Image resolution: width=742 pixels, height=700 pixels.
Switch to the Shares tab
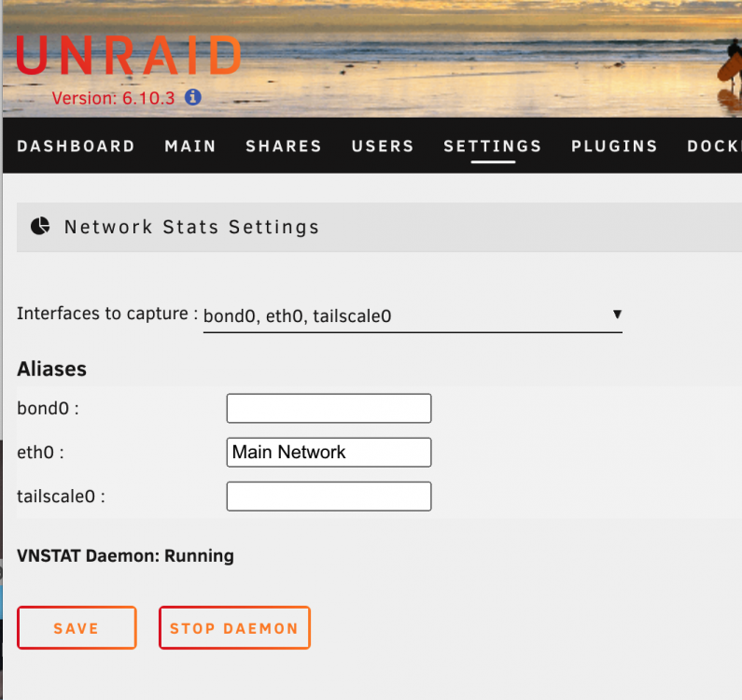(x=284, y=147)
